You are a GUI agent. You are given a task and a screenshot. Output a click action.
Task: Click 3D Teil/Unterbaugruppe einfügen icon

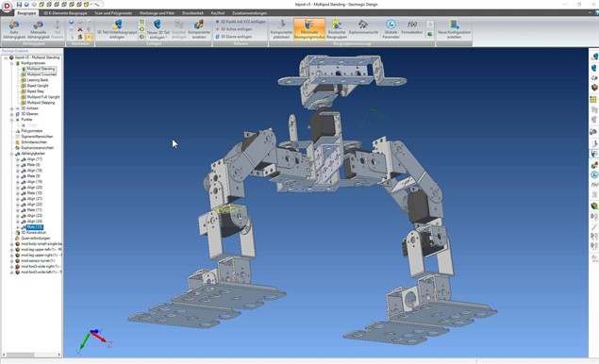[x=117, y=29]
